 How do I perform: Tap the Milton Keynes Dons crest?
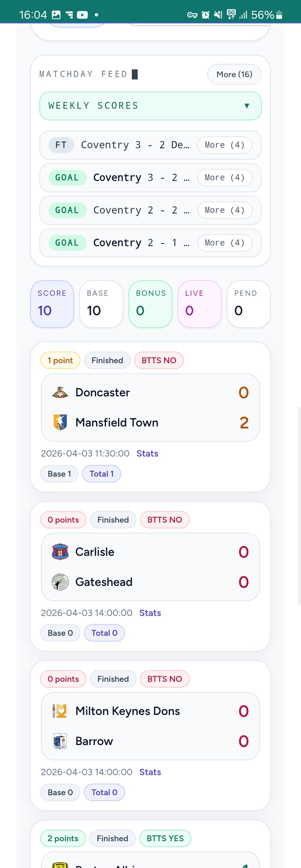[x=60, y=711]
